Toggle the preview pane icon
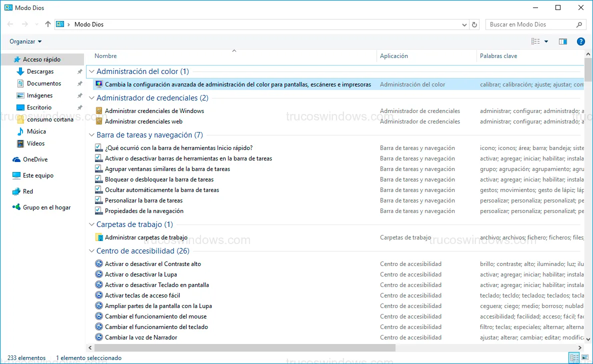Image resolution: width=593 pixels, height=364 pixels. point(562,41)
